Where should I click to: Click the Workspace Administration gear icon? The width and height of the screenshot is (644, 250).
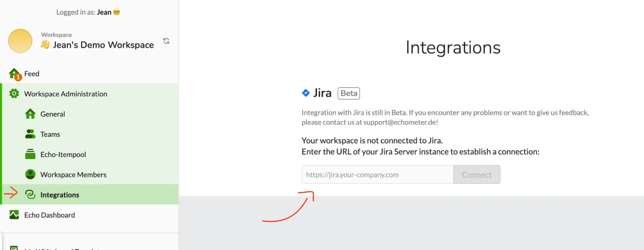(x=14, y=94)
